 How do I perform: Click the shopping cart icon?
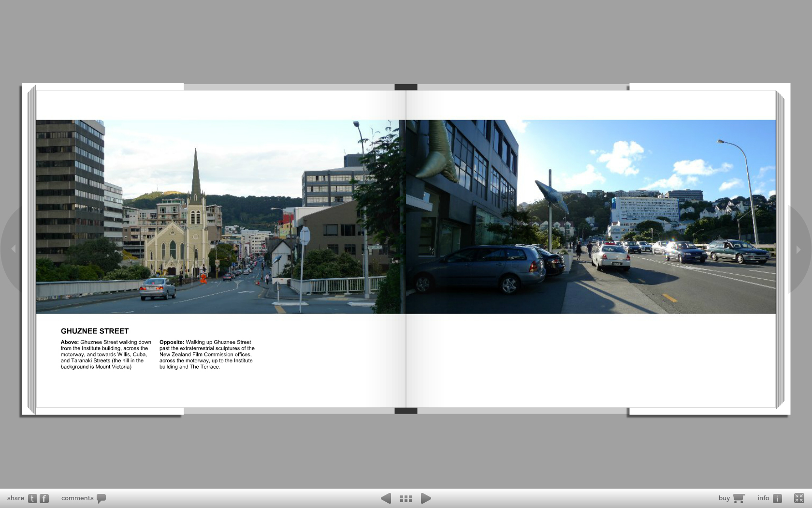pyautogui.click(x=739, y=498)
